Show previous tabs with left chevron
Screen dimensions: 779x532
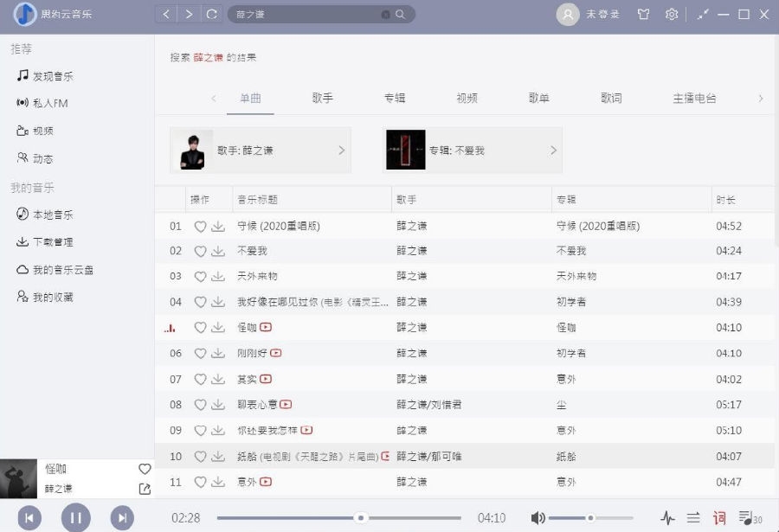point(214,99)
